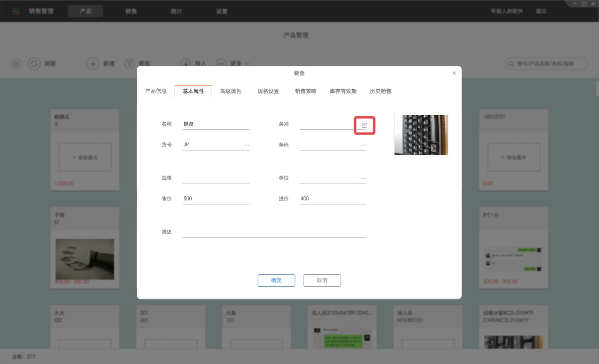The image size is (599, 364).
Task: Switch to the 产品信息 tab
Action: tap(156, 91)
